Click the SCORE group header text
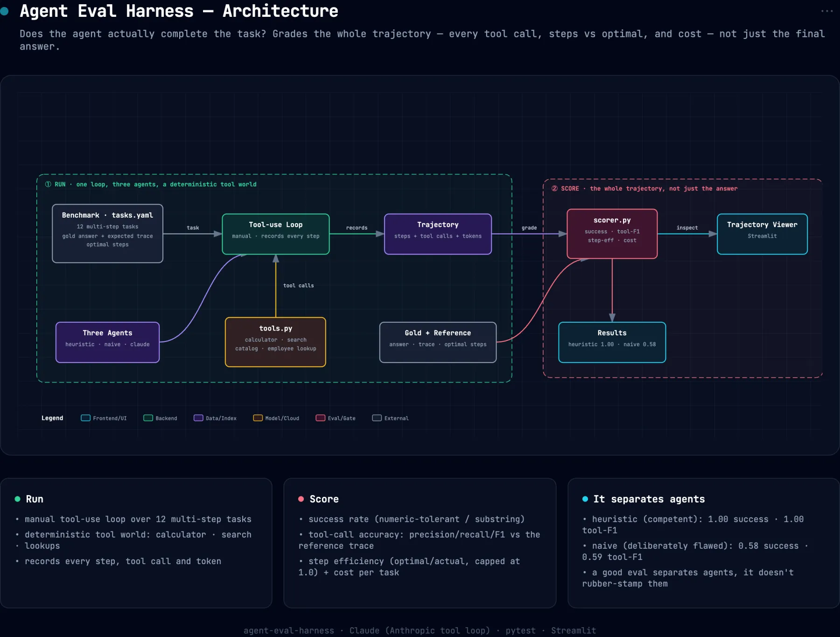The height and width of the screenshot is (637, 840). tap(644, 189)
